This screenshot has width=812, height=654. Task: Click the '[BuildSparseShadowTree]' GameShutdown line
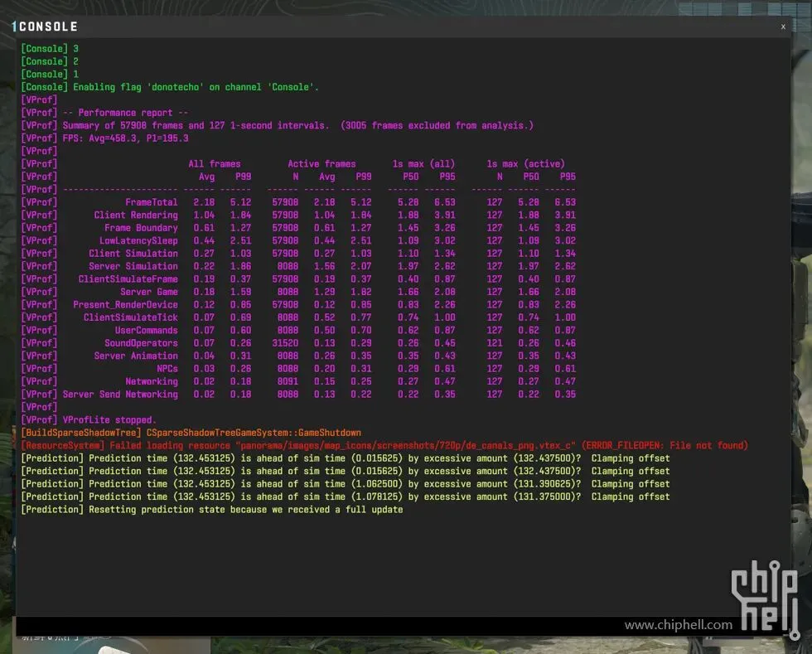click(x=191, y=433)
